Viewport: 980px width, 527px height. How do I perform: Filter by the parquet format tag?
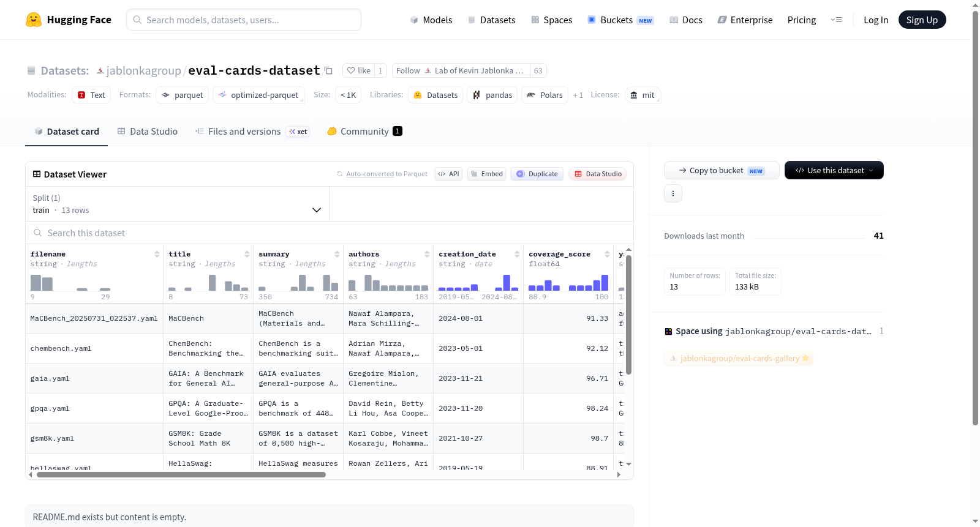pos(183,95)
